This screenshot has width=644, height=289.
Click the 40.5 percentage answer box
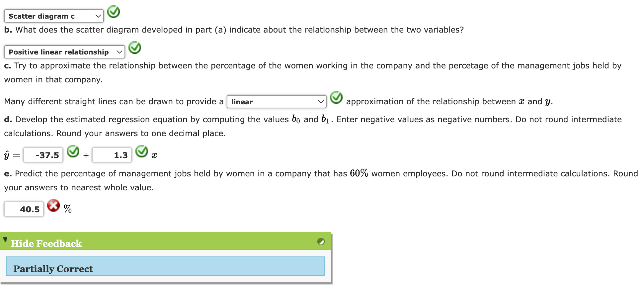click(24, 209)
